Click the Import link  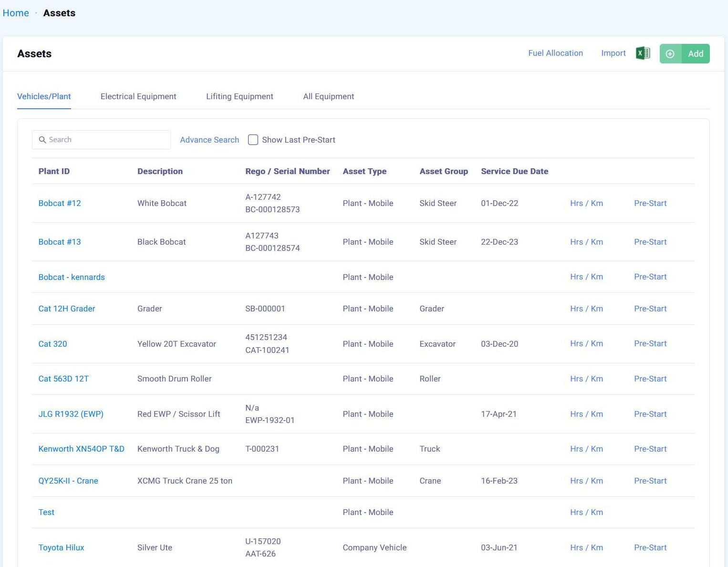(x=613, y=53)
